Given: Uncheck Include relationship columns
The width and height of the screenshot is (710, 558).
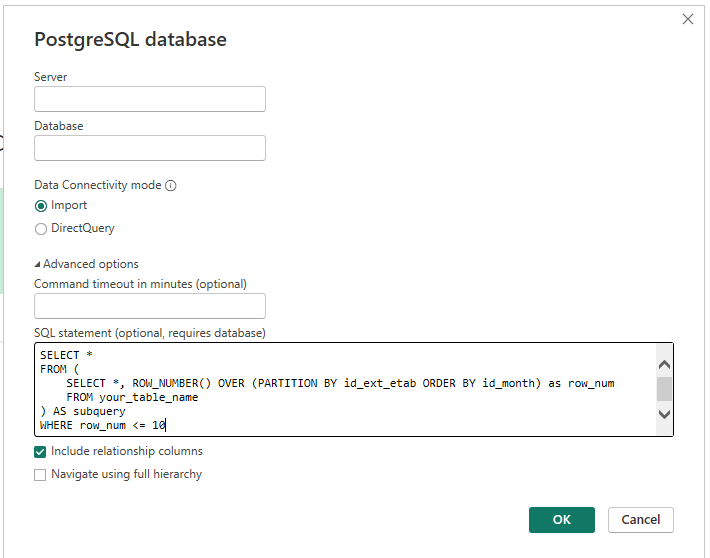Looking at the screenshot, I should coord(40,452).
